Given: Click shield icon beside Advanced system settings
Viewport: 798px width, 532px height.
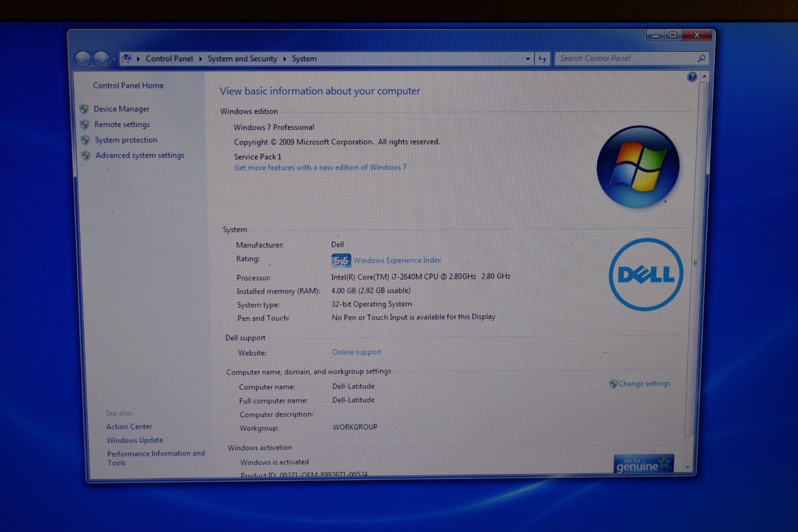Looking at the screenshot, I should coord(86,156).
